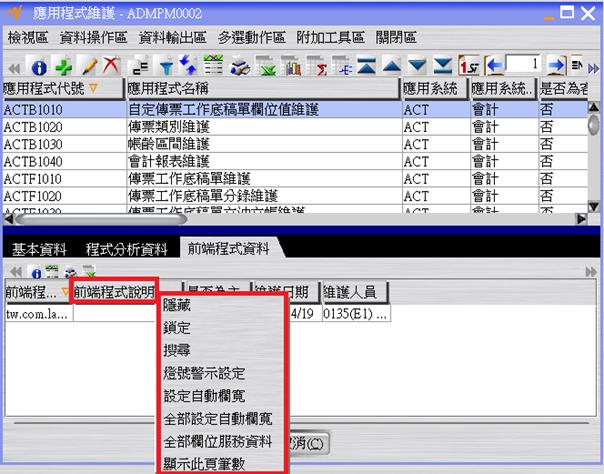Sort by 應用程式代號 column header

tap(60, 88)
